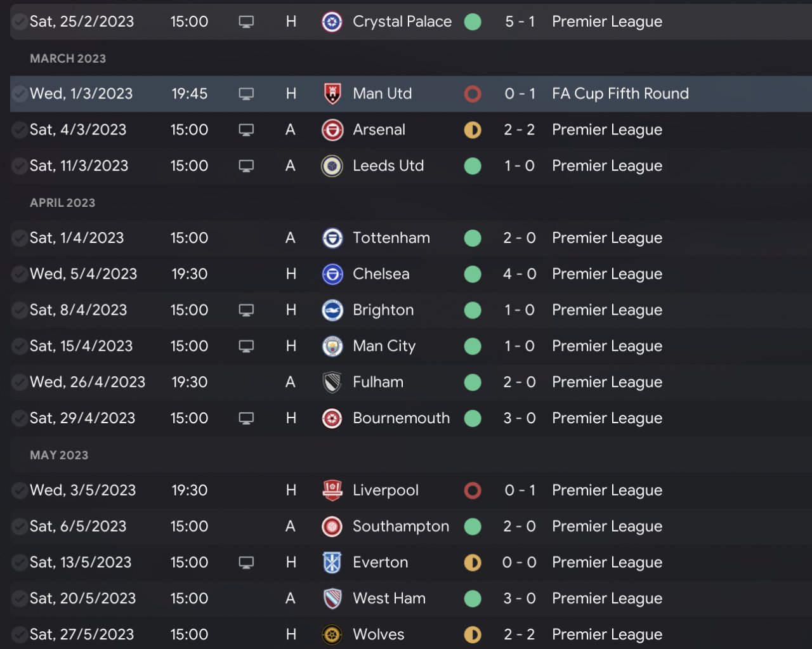Viewport: 812px width, 649px height.
Task: Click the TV icon on the Brighton fixture
Action: (246, 310)
